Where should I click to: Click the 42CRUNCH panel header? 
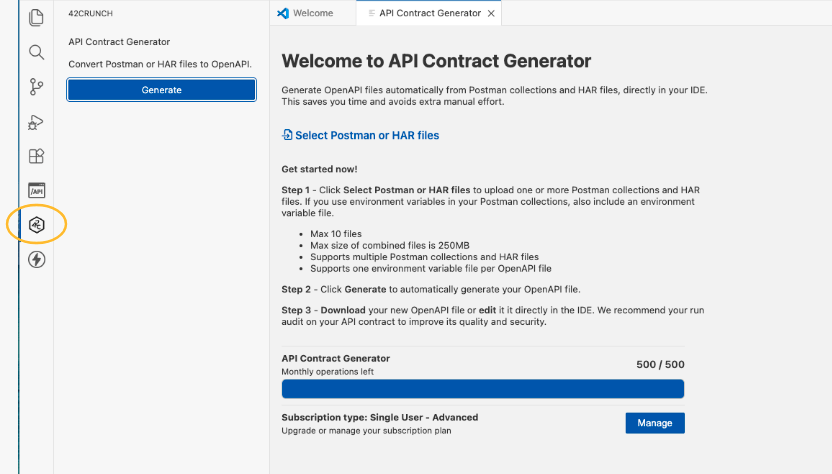(x=90, y=13)
